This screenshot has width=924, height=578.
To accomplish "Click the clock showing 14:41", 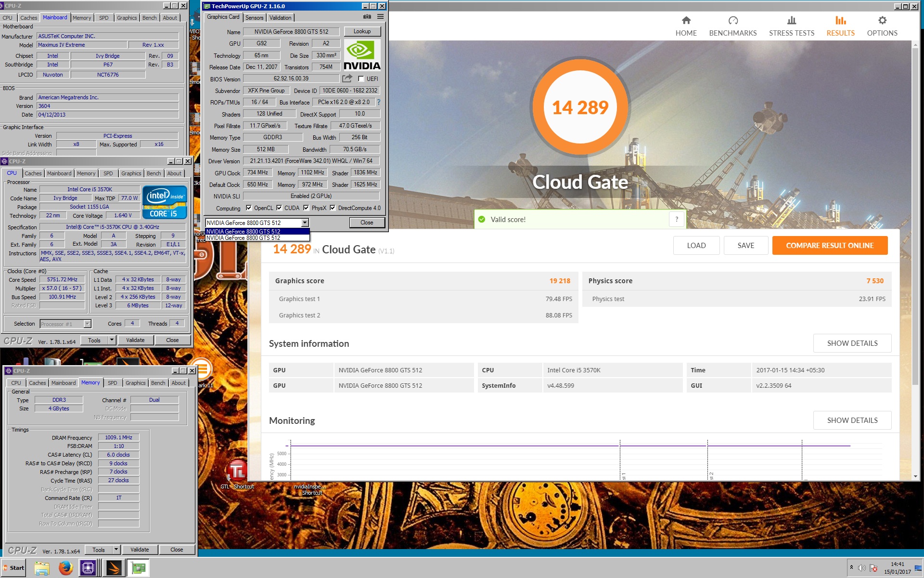I will click(x=897, y=564).
